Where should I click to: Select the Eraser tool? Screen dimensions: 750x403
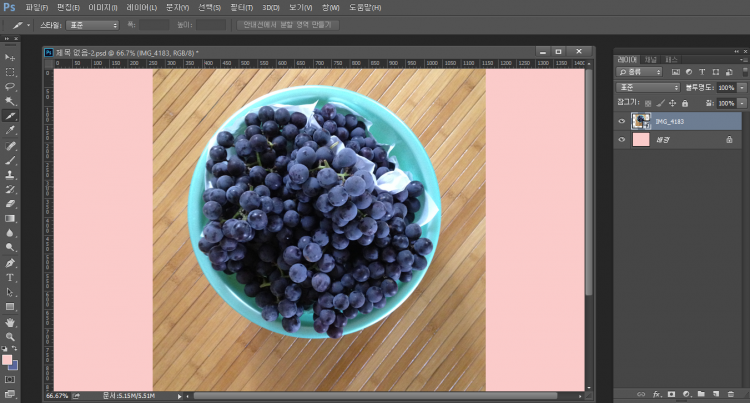pyautogui.click(x=10, y=203)
